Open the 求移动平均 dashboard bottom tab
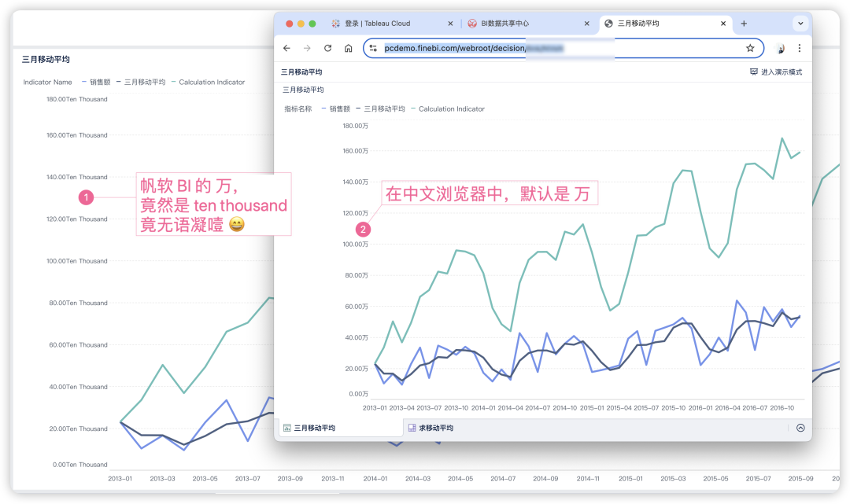The height and width of the screenshot is (504, 850). pos(431,428)
